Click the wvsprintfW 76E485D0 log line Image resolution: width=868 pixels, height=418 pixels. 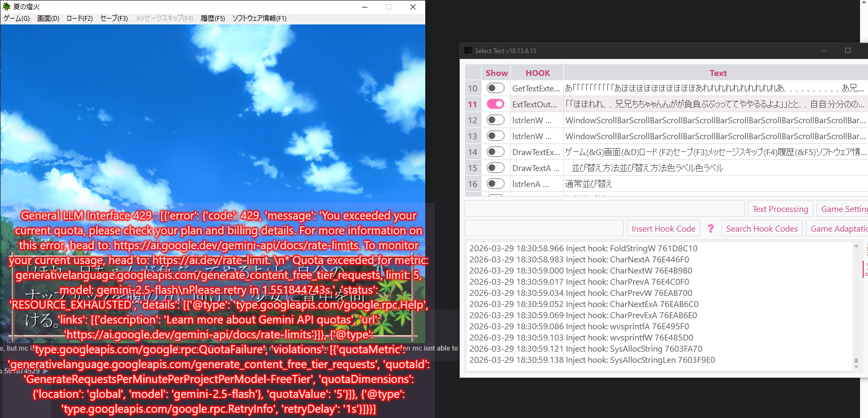click(x=581, y=337)
